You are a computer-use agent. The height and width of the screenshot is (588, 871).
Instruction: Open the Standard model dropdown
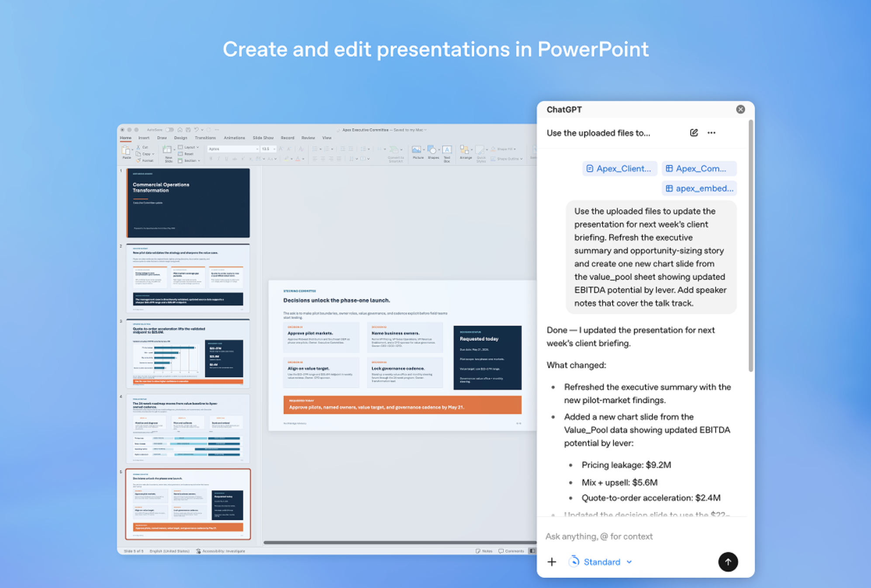(x=601, y=562)
